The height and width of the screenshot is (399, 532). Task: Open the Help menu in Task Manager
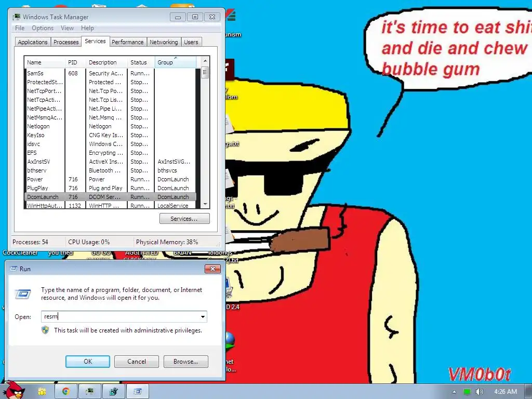tap(87, 28)
